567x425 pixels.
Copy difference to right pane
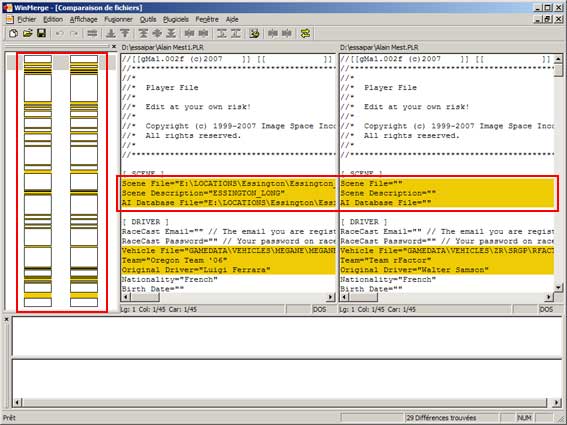(189, 34)
